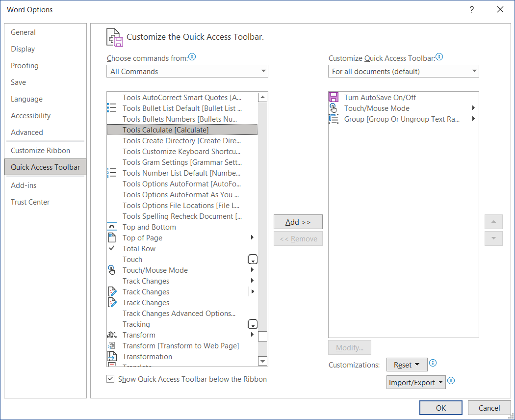The height and width of the screenshot is (420, 515).
Task: Click info icon next to Reset
Action: click(433, 363)
